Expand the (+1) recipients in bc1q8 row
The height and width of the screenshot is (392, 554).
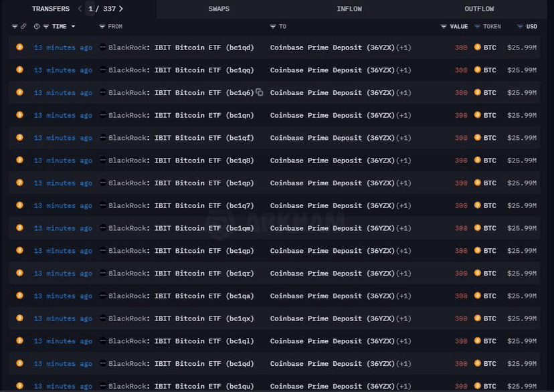click(x=403, y=161)
